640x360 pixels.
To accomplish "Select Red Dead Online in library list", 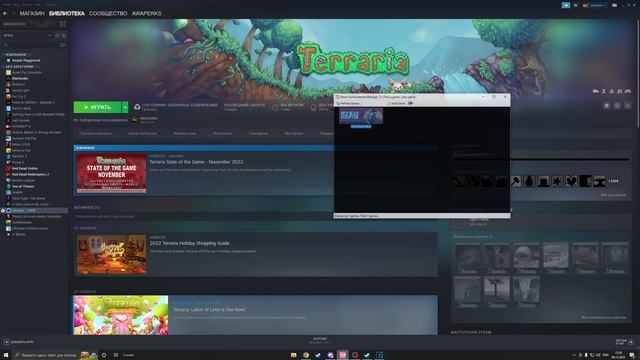I will 24,169.
